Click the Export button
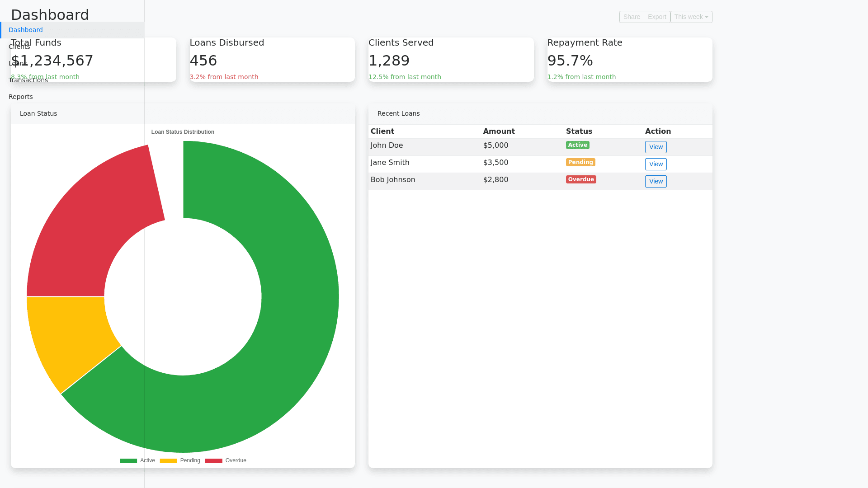The image size is (868, 488). point(657,17)
